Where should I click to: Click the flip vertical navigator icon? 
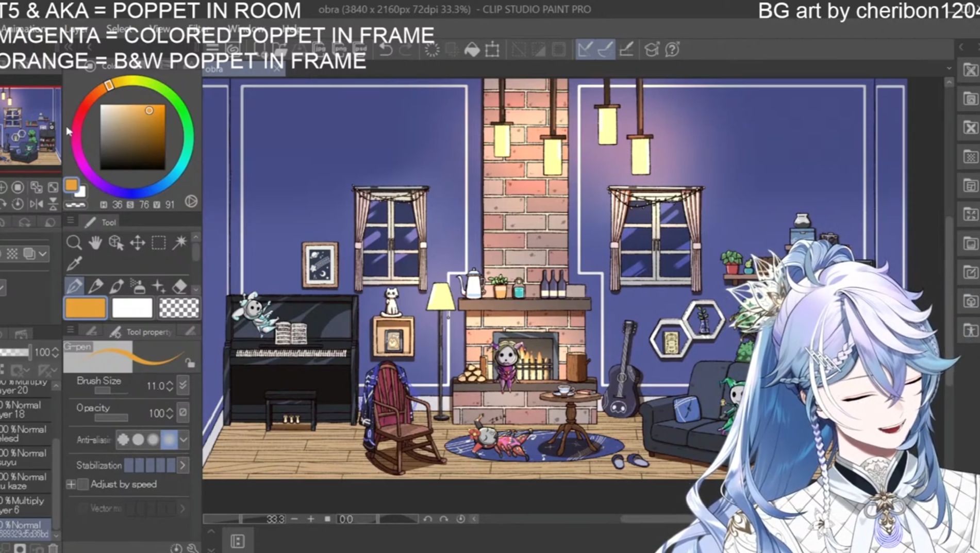(53, 204)
